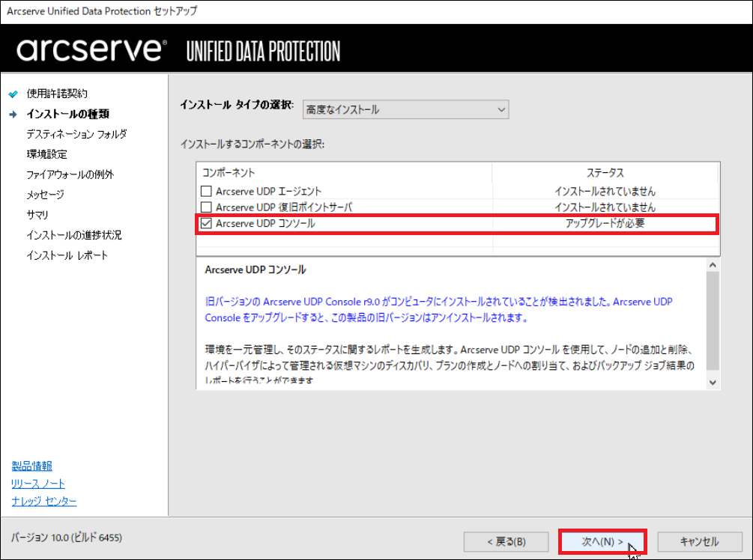Click インストールされていません status for エージェント
The height and width of the screenshot is (560, 753).
[x=605, y=191]
